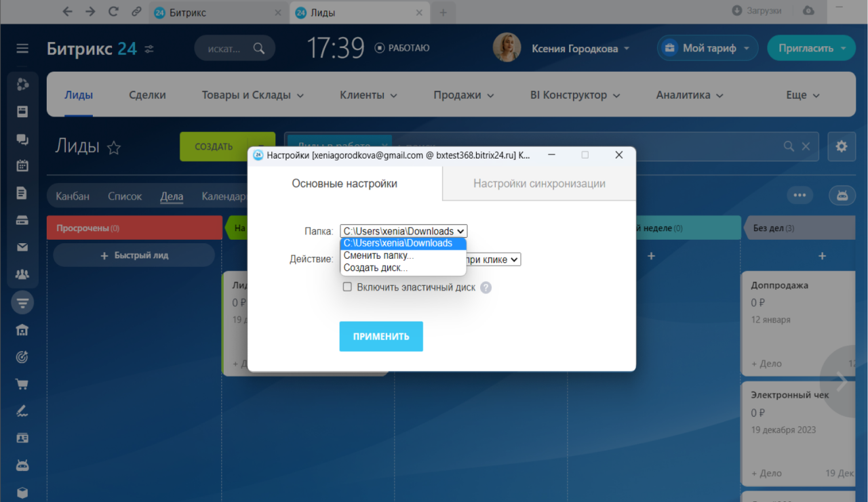Image resolution: width=868 pixels, height=502 pixels.
Task: Open the shopping cart icon in sidebar
Action: [x=22, y=384]
